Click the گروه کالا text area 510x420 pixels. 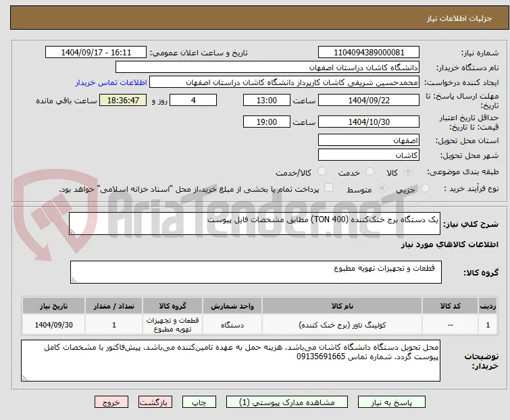click(255, 272)
